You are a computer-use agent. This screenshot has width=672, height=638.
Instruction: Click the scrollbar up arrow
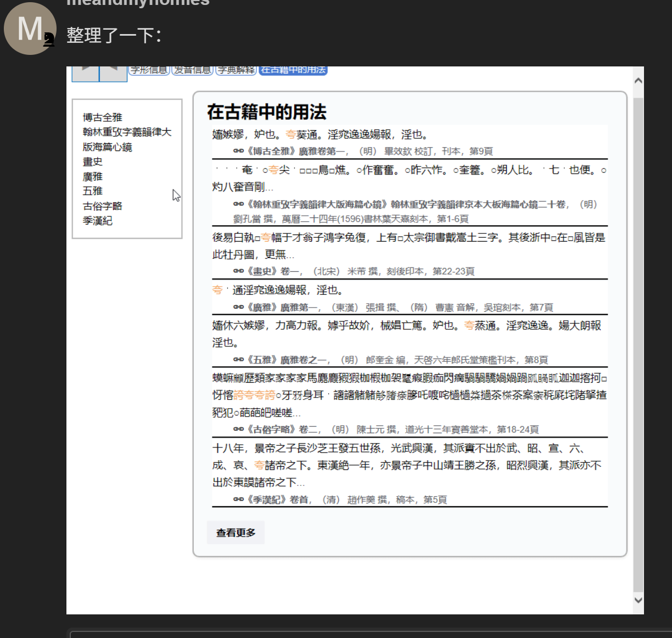638,81
